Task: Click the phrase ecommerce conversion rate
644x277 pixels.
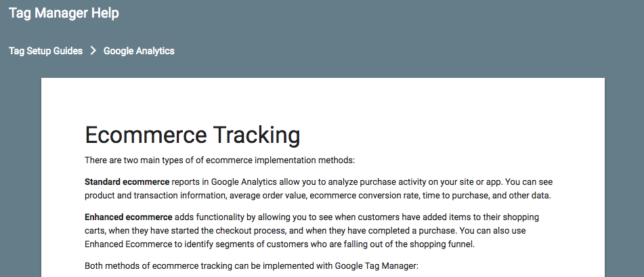Action: pyautogui.click(x=365, y=196)
